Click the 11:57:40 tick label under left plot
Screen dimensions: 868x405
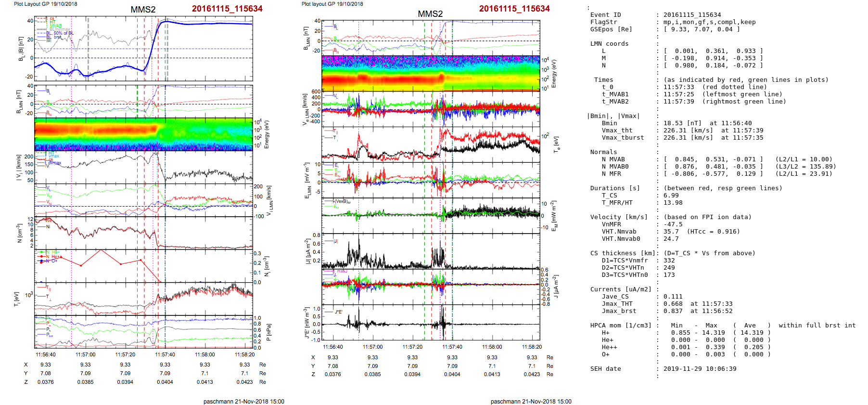coord(165,355)
